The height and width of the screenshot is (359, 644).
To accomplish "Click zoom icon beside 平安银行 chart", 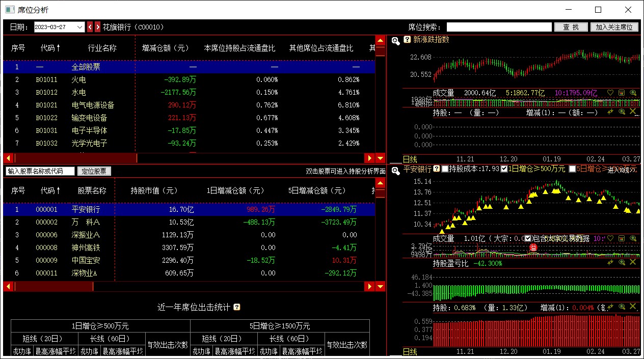I will pos(396,171).
